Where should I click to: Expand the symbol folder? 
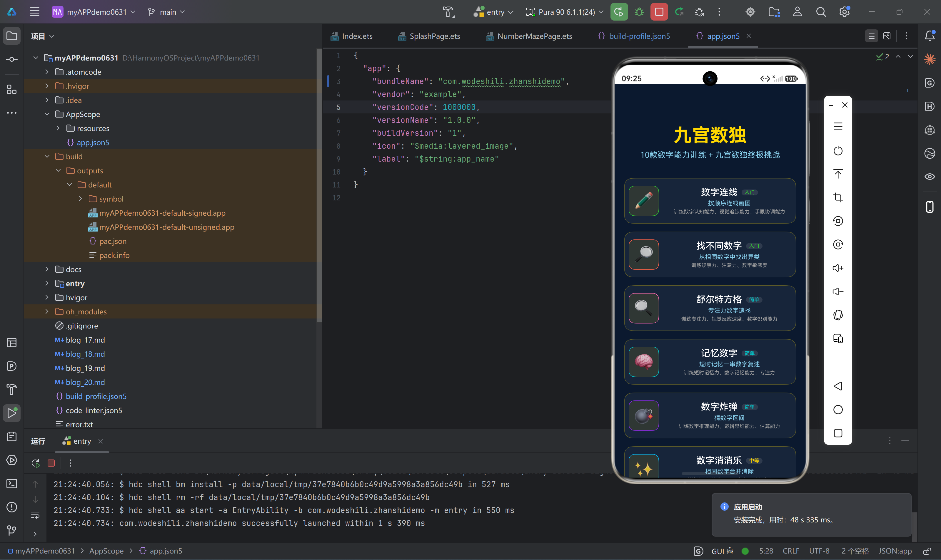(81, 199)
